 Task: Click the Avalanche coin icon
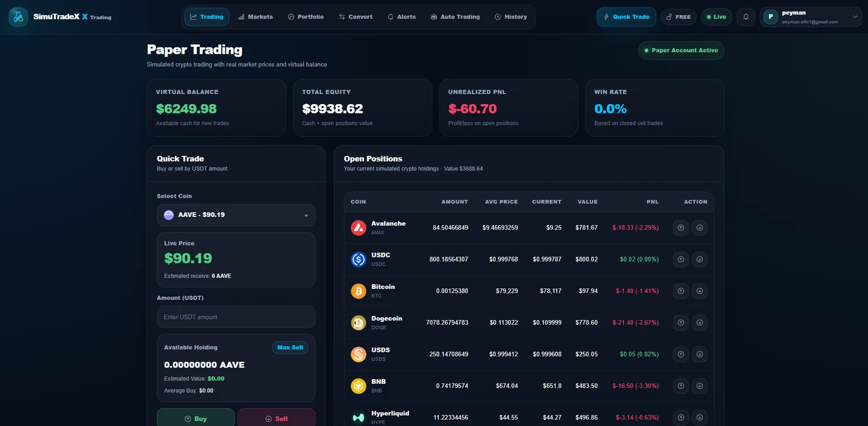[359, 227]
